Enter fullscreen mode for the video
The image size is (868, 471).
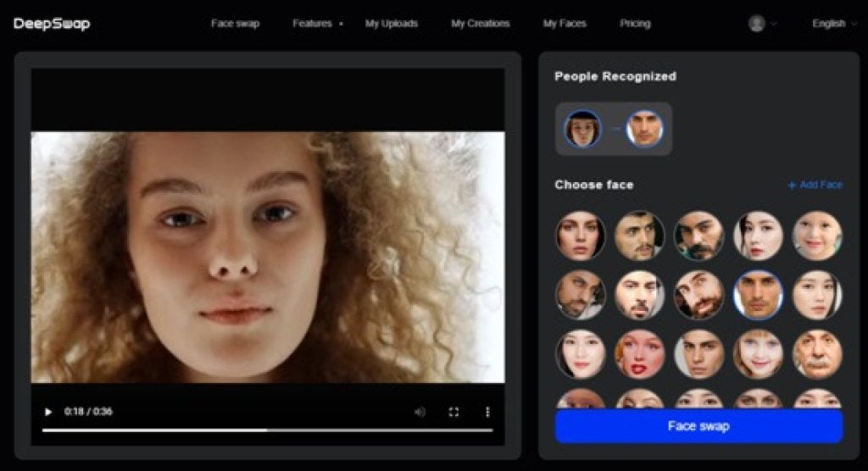pyautogui.click(x=454, y=412)
